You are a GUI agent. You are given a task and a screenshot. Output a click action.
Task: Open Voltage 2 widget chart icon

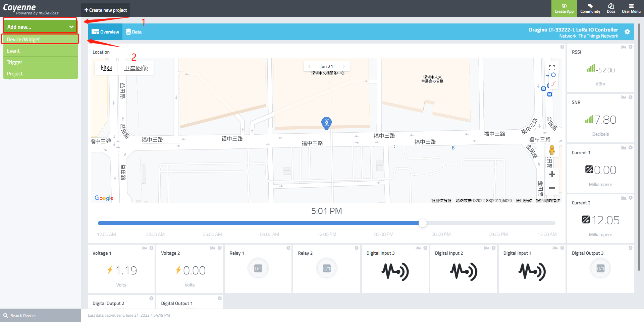click(x=213, y=248)
